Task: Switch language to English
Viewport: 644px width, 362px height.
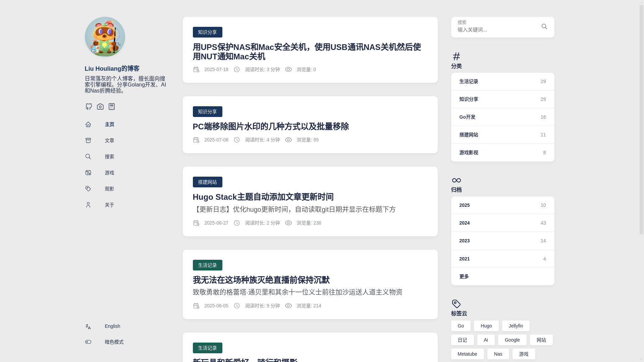Action: click(x=102, y=326)
